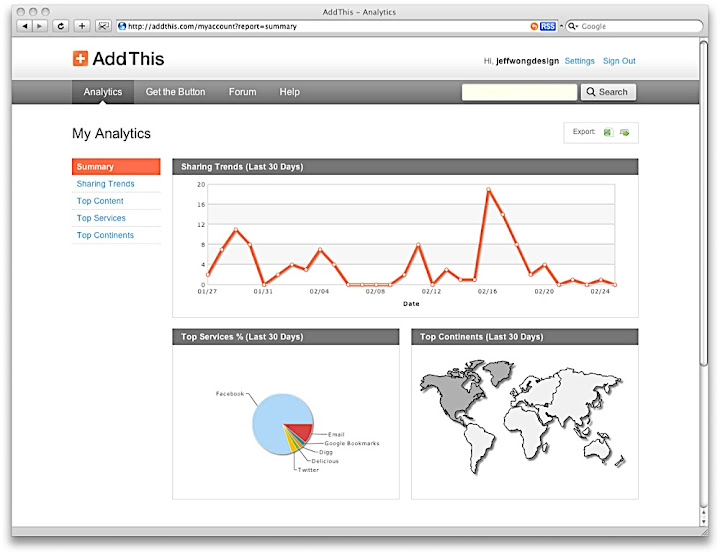Click the browser back arrow button
This screenshot has width=720, height=554.
pos(24,26)
